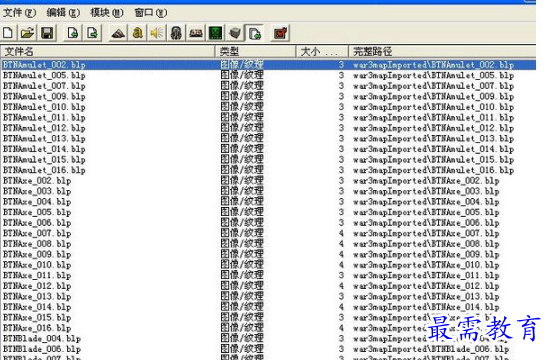Screen dimensions: 549x360
Task: Click the New map icon
Action: tap(8, 33)
